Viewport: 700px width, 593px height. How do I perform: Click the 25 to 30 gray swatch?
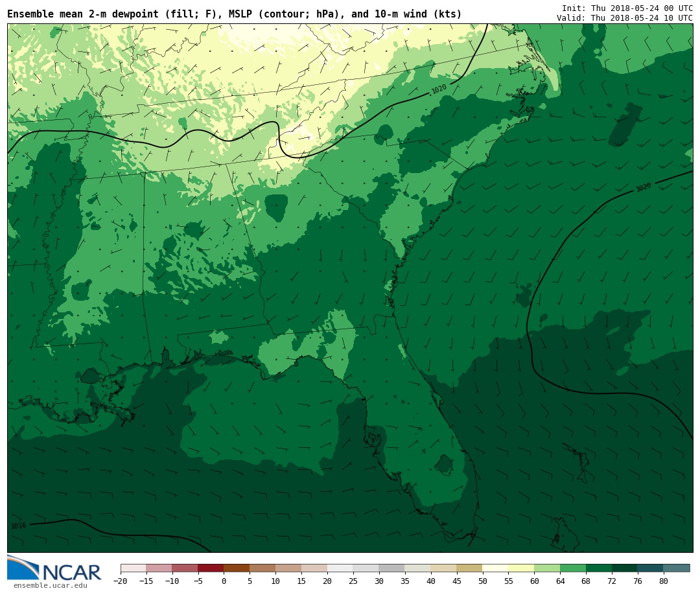click(x=366, y=568)
